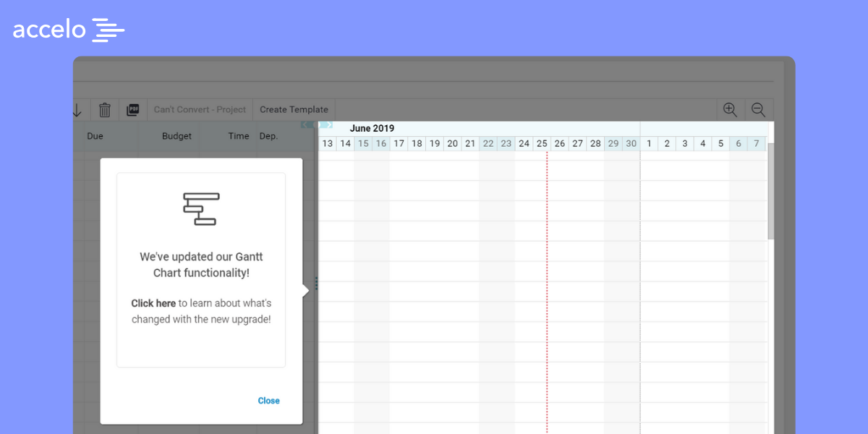Select day 16 in timeline header
Image resolution: width=868 pixels, height=434 pixels.
point(381,143)
